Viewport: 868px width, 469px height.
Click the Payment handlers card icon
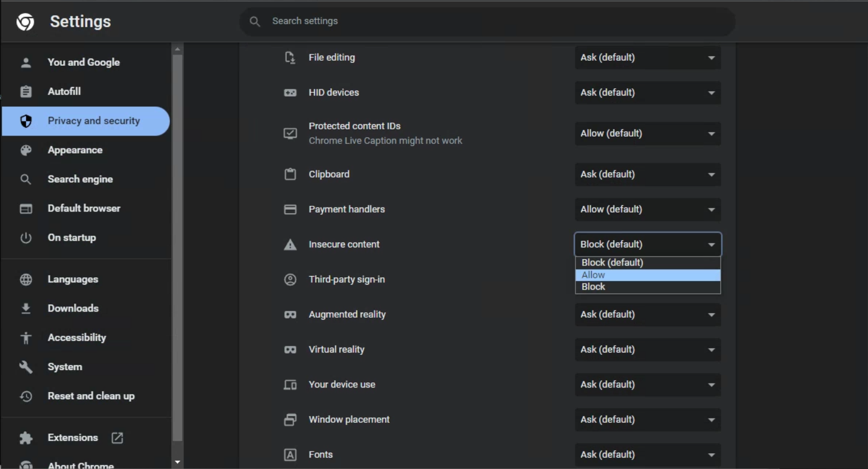click(290, 210)
